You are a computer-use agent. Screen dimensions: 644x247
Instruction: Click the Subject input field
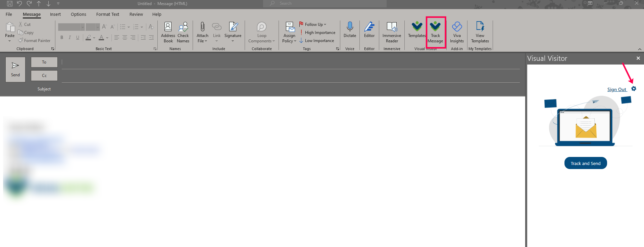click(x=289, y=89)
